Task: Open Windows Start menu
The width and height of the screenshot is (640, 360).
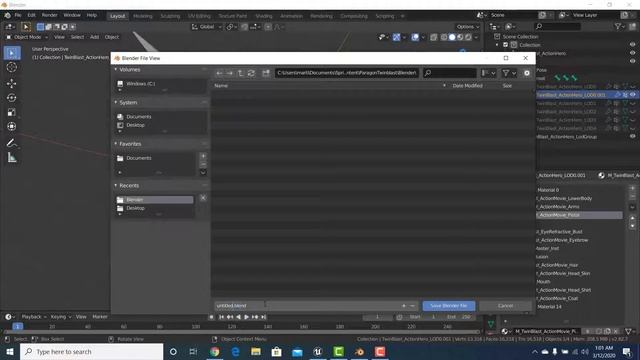Action: (10, 351)
